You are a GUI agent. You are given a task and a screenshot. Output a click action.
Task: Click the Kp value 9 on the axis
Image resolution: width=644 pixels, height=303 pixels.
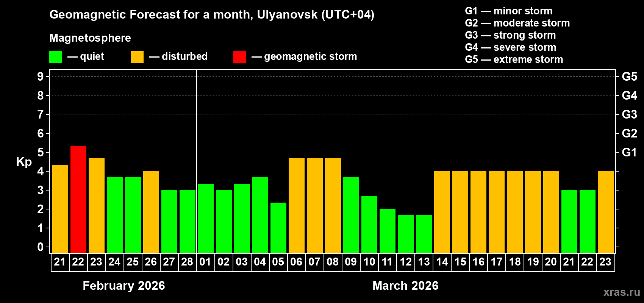(41, 77)
